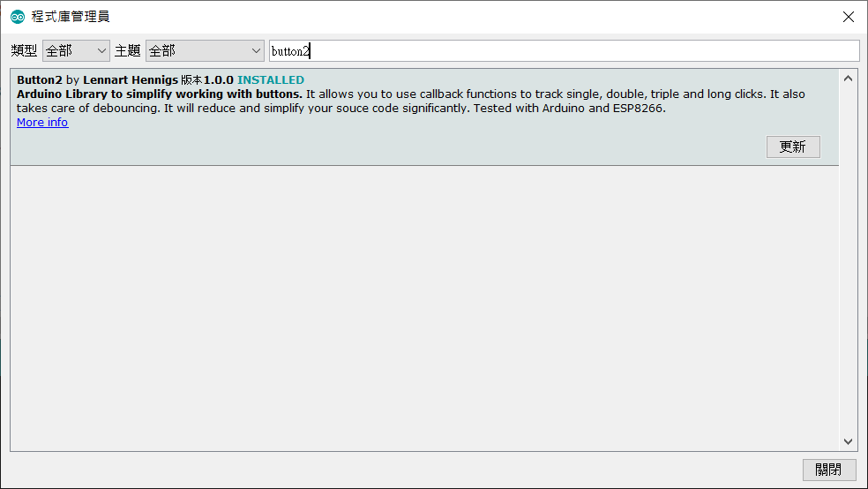Click the Arduino logo in the title bar
The height and width of the screenshot is (489, 868).
point(18,17)
